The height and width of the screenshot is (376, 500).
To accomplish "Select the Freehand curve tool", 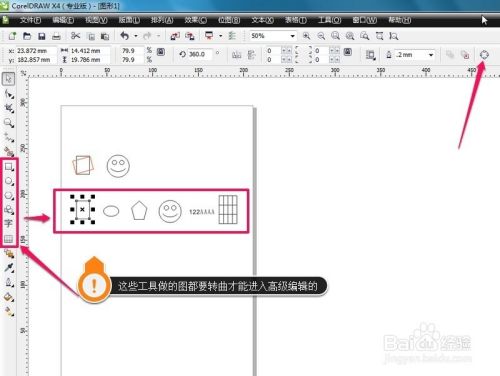I will tap(9, 137).
